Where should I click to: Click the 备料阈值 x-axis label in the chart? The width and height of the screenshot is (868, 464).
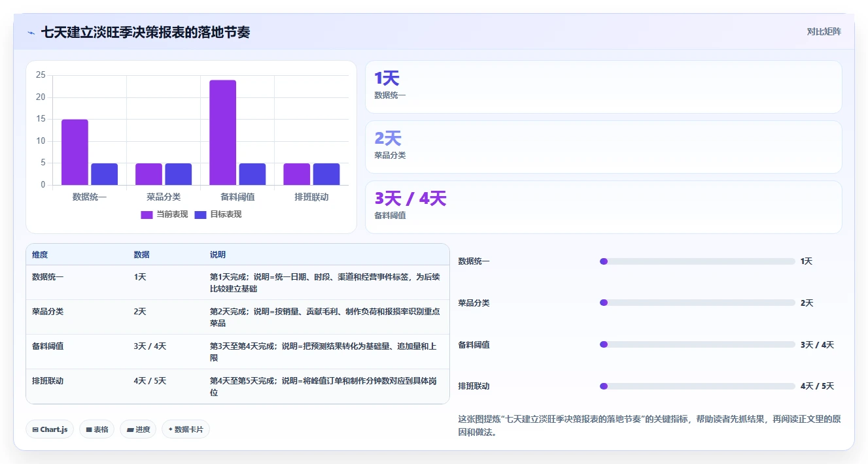(x=237, y=197)
